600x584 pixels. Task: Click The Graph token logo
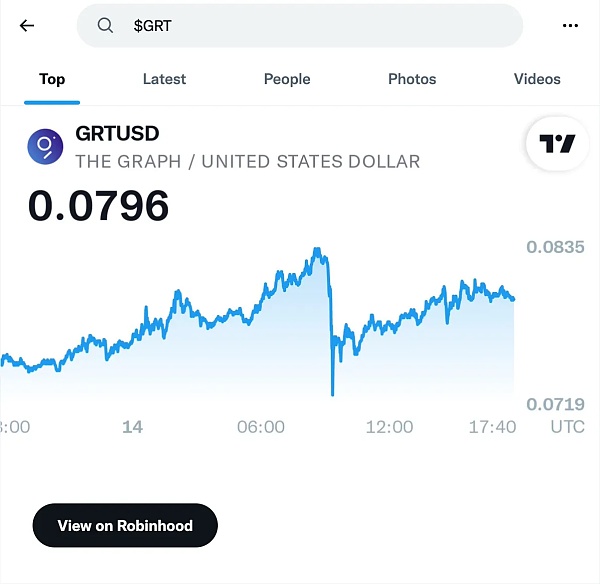(x=45, y=147)
